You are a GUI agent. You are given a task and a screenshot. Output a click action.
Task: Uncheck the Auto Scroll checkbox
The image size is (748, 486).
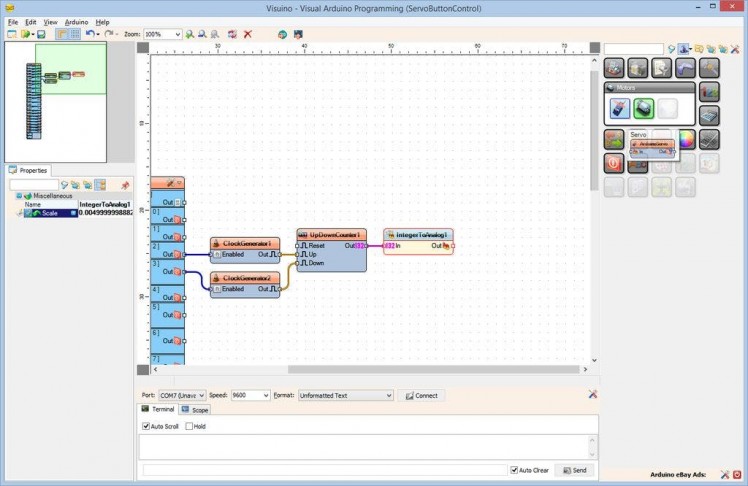tap(147, 426)
